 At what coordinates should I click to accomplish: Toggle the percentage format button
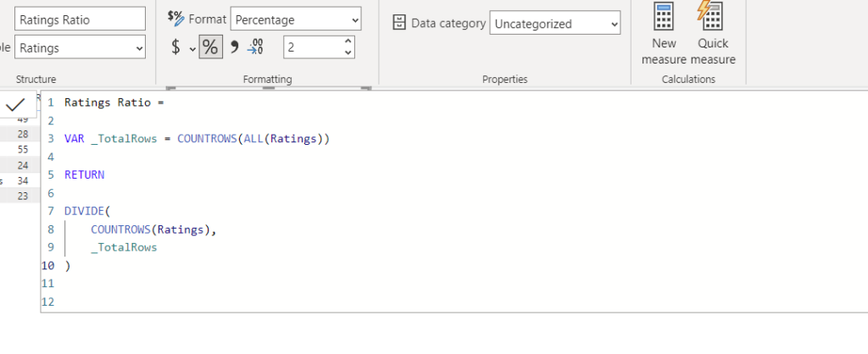(209, 47)
